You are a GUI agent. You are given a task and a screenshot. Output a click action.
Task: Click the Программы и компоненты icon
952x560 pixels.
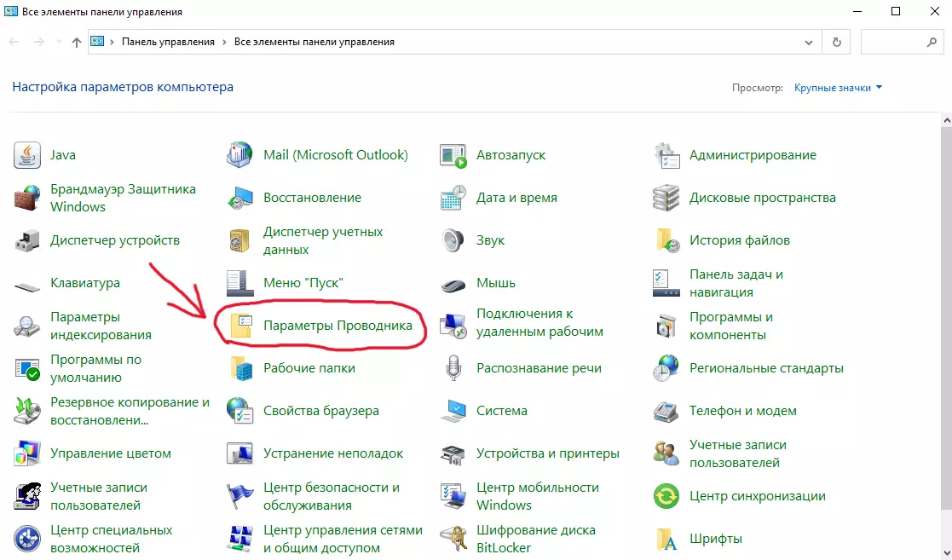tap(666, 326)
